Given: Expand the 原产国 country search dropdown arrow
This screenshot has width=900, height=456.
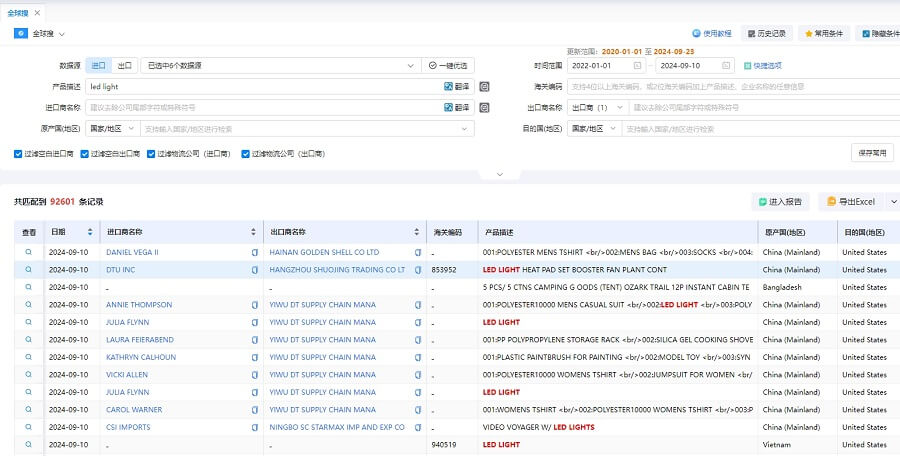Looking at the screenshot, I should [464, 129].
